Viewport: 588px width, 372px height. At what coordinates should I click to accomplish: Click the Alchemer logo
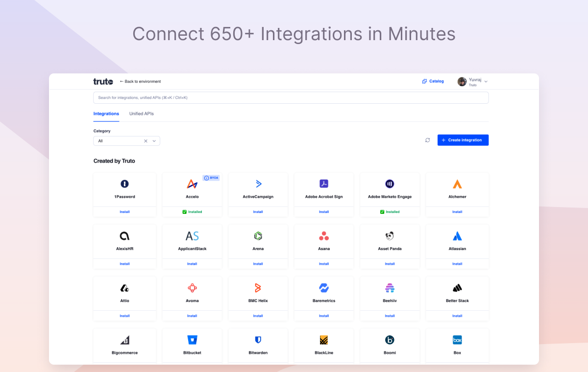(457, 184)
